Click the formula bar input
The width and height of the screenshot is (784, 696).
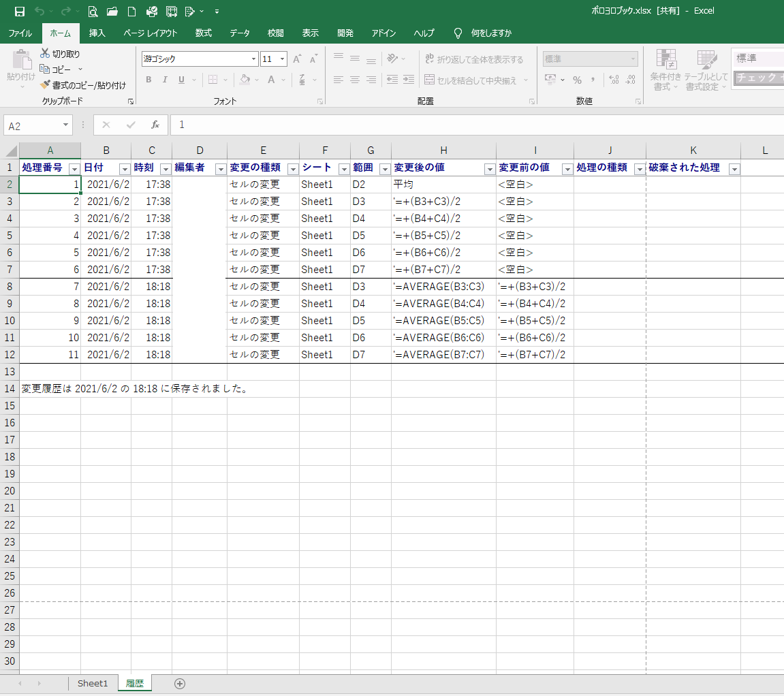coord(477,125)
